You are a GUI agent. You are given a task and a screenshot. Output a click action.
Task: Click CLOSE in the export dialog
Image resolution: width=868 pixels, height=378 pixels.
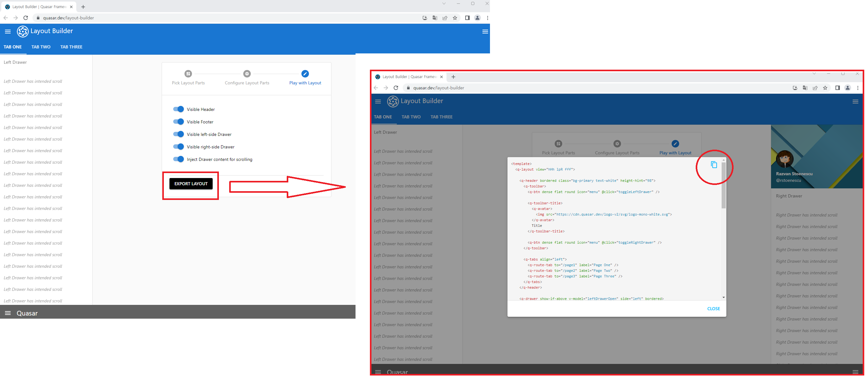point(713,309)
